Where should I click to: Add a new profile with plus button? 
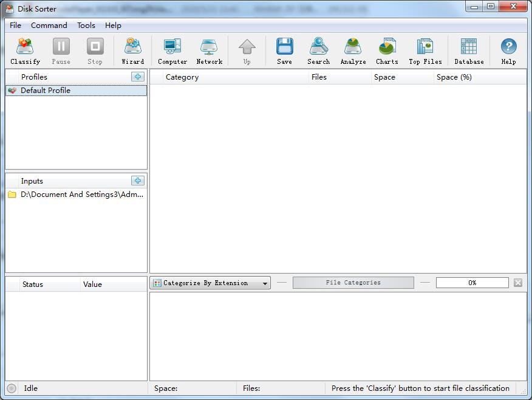click(138, 77)
